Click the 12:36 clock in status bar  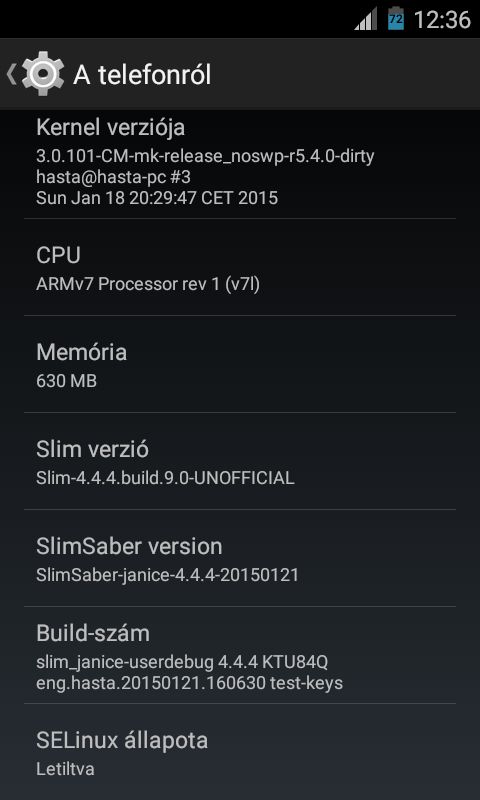pos(442,20)
